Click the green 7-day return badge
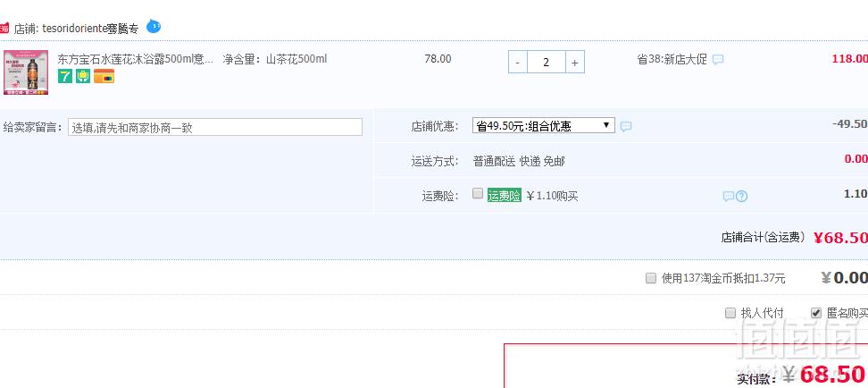 tap(65, 77)
